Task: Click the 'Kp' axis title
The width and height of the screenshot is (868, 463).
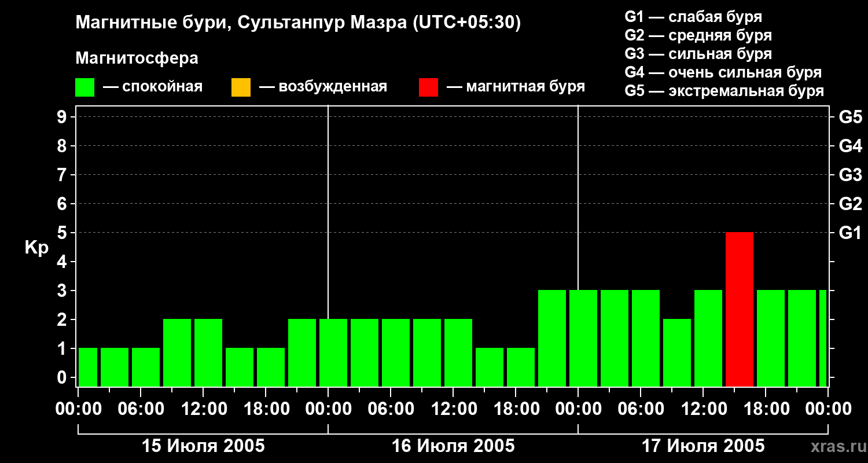Action: click(36, 248)
